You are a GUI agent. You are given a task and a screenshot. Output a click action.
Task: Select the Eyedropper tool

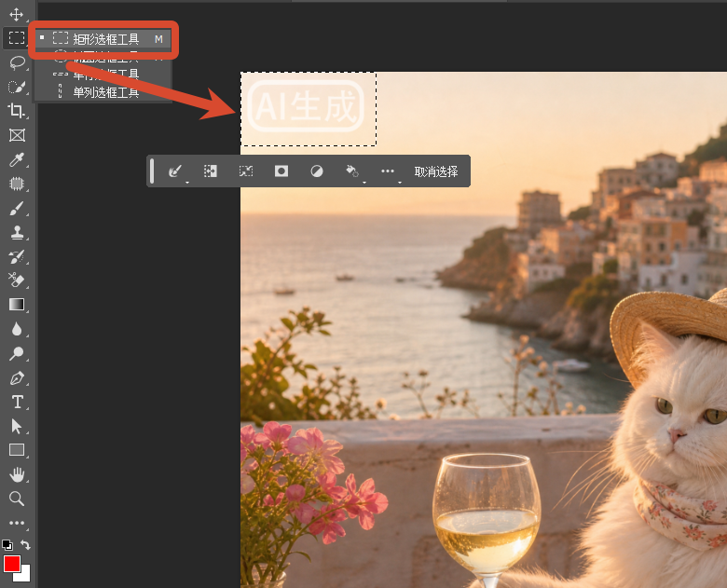pyautogui.click(x=17, y=159)
